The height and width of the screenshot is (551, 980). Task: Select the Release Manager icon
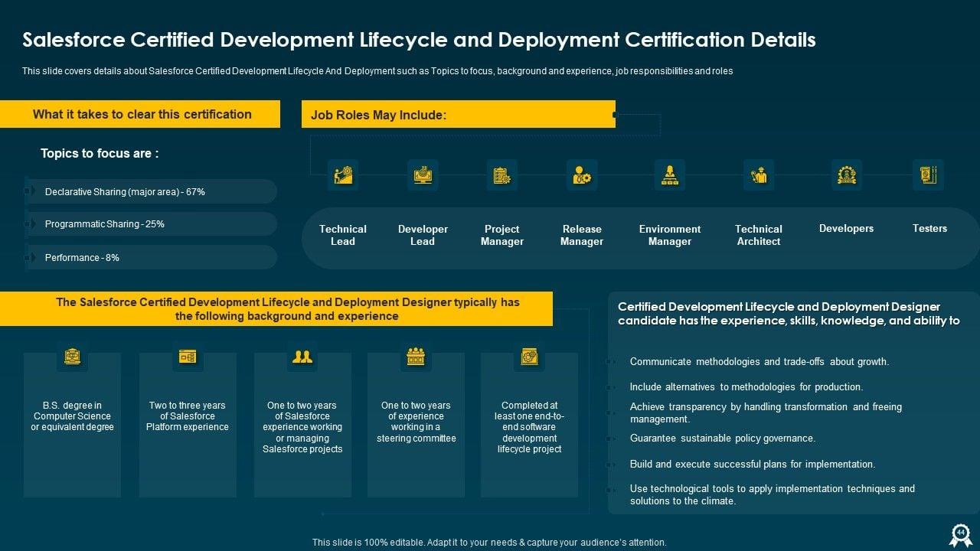point(582,175)
